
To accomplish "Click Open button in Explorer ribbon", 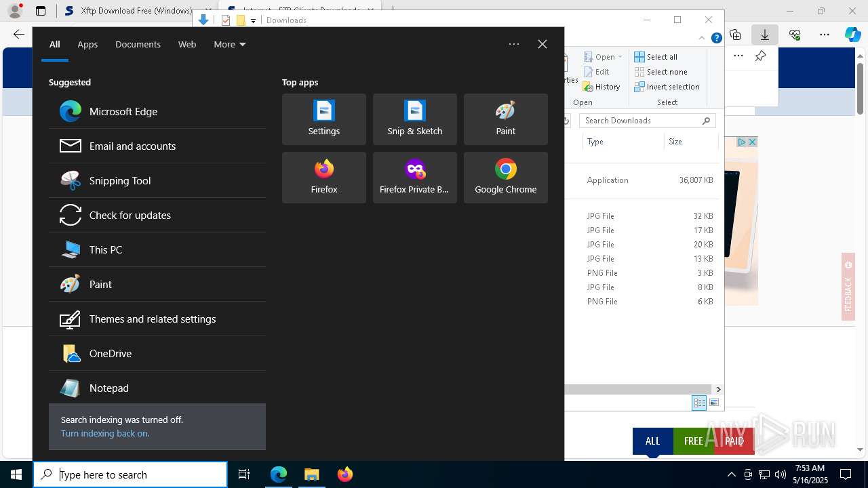I will (x=599, y=57).
